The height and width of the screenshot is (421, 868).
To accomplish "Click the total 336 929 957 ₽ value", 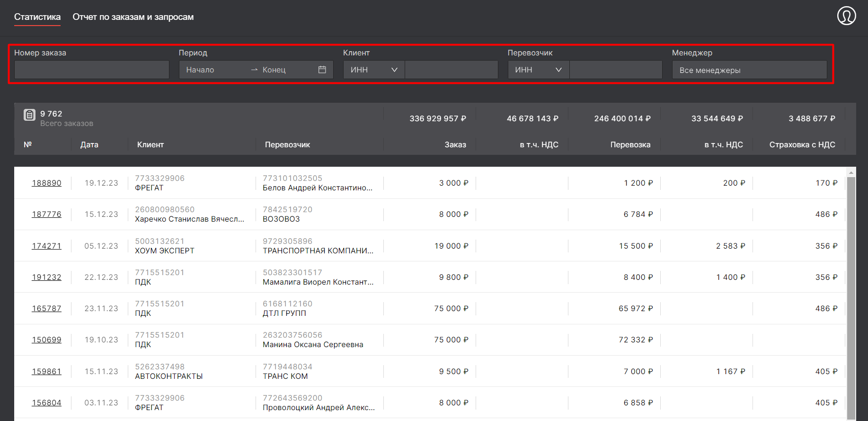I will 438,118.
